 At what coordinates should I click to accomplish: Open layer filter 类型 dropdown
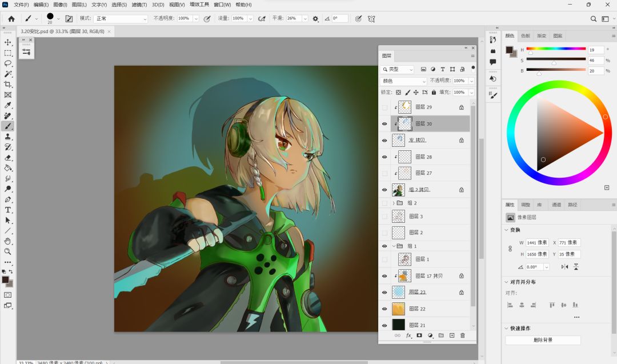[x=397, y=69]
